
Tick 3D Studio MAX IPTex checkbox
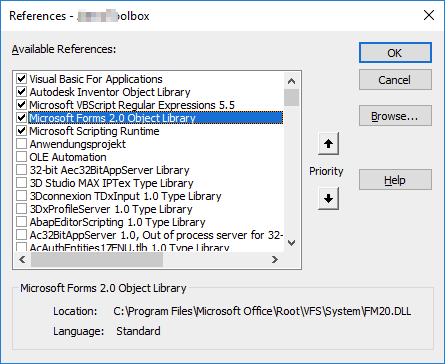22,183
